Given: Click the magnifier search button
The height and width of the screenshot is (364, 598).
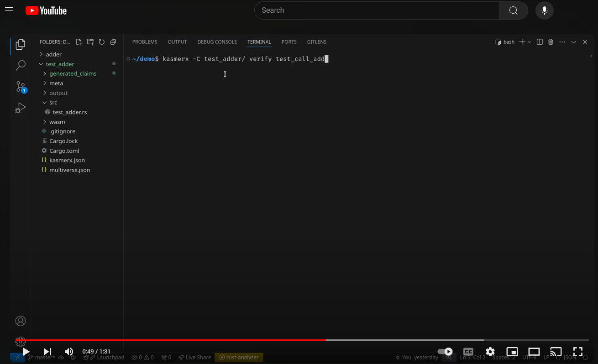Looking at the screenshot, I should point(514,10).
